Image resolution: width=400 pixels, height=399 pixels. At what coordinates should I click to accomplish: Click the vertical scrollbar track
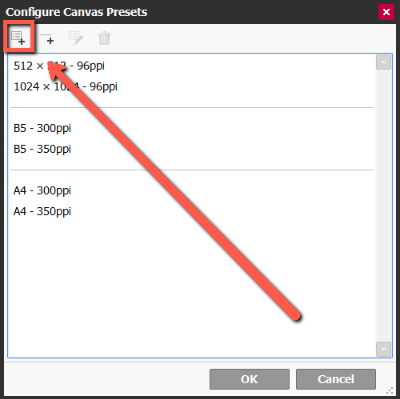[383, 206]
